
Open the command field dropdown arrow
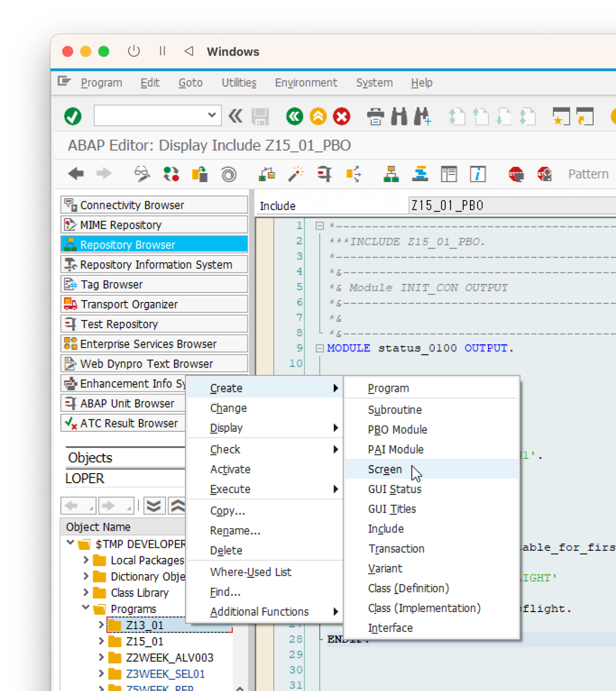click(x=212, y=116)
